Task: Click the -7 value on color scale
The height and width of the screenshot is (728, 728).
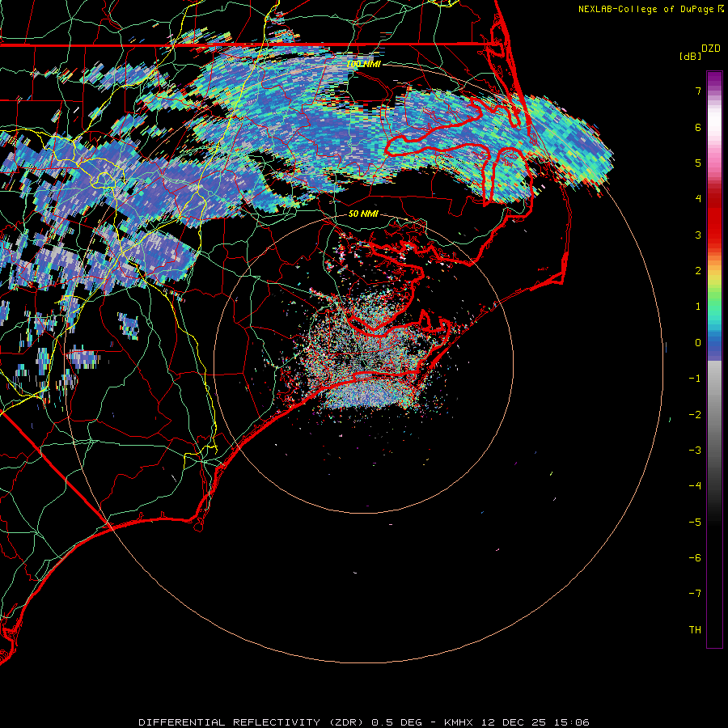Action: pyautogui.click(x=695, y=594)
